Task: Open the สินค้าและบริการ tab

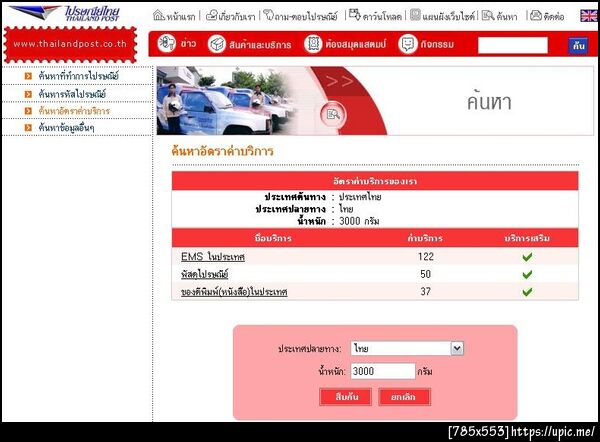Action: [260, 45]
